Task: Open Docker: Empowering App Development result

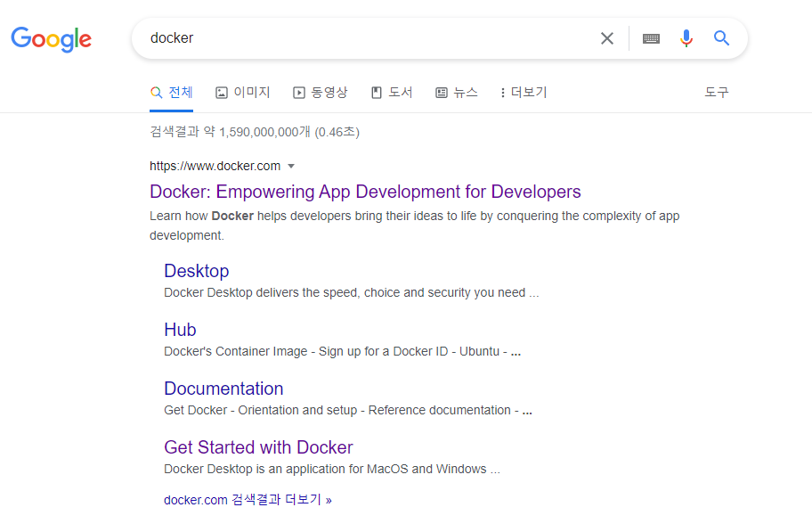Action: coord(365,192)
